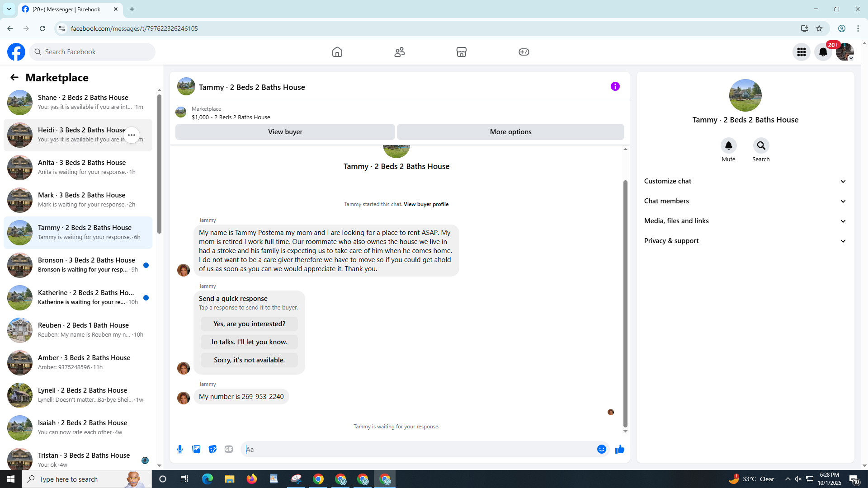Show hidden system tray icons

pos(788,479)
